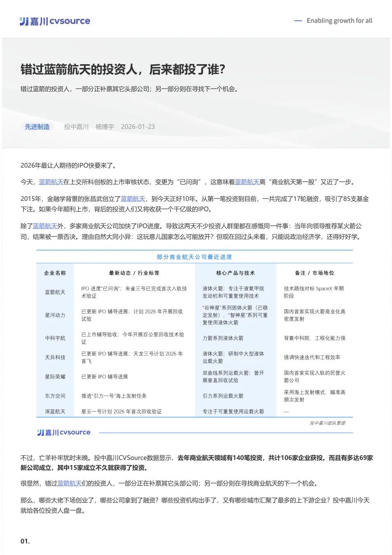Viewport: 392px width, 555px height.
Task: Click the 采用海上发射模式 cell
Action: pos(315,396)
